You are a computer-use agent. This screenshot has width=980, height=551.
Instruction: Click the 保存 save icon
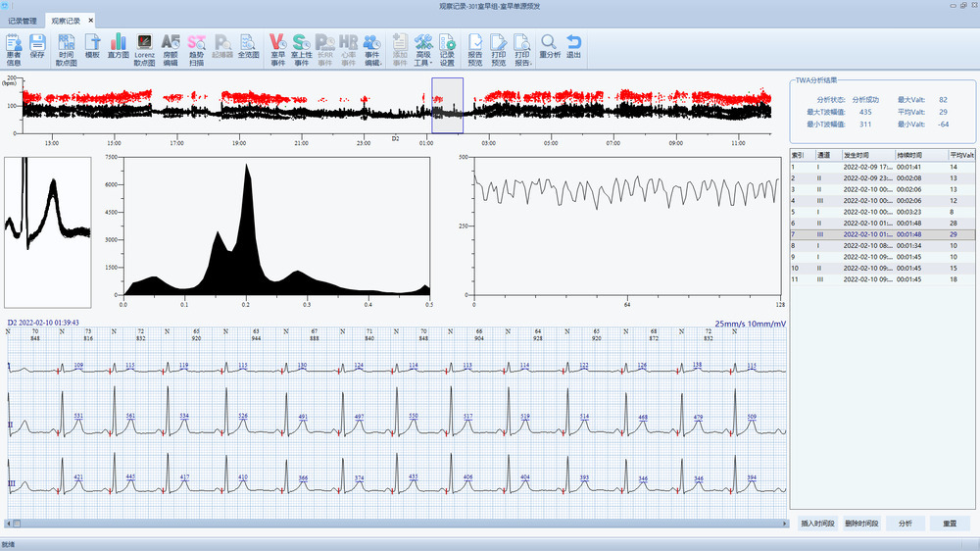click(x=37, y=48)
